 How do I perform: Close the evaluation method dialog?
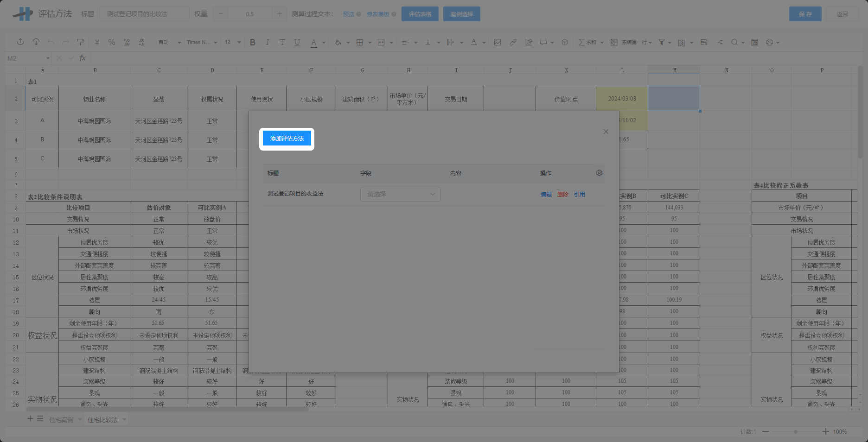[x=606, y=132]
